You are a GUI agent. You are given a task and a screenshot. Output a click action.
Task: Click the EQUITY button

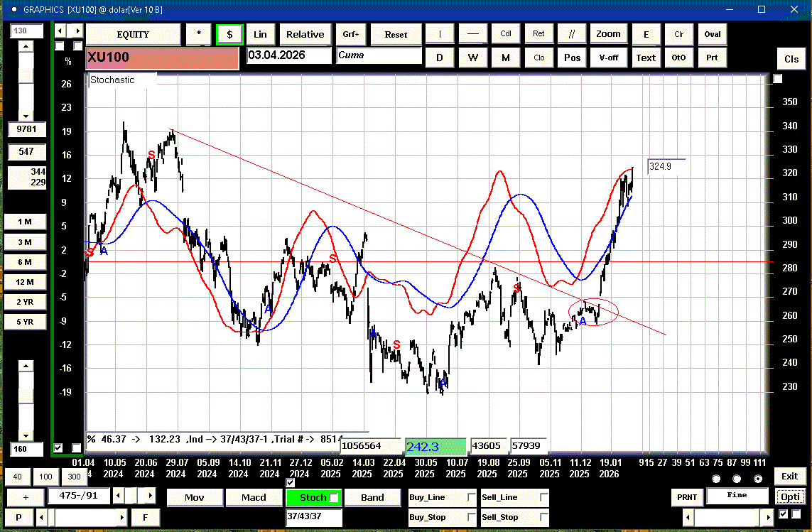point(133,34)
